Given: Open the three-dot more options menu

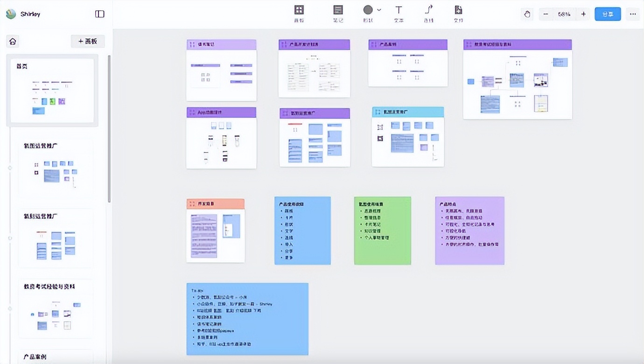Looking at the screenshot, I should point(633,14).
